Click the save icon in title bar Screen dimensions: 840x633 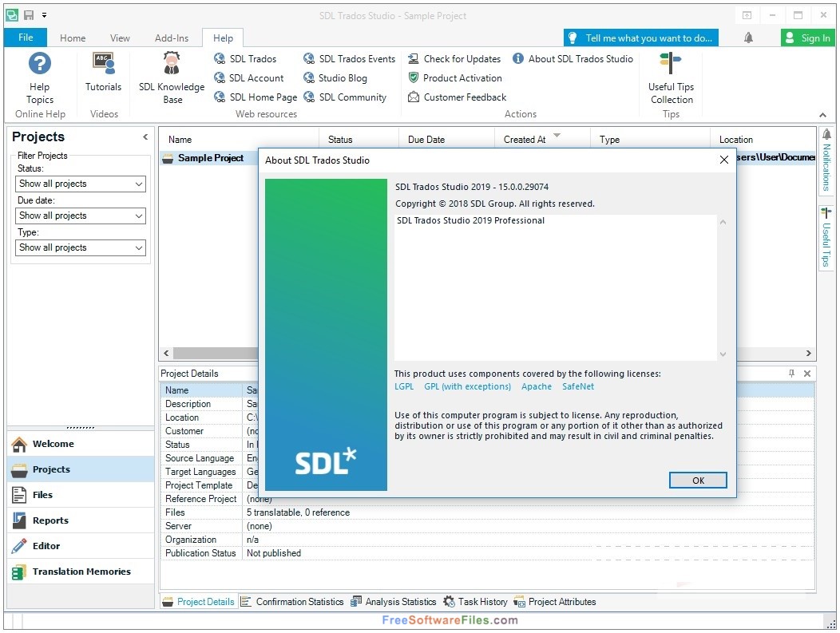point(29,15)
